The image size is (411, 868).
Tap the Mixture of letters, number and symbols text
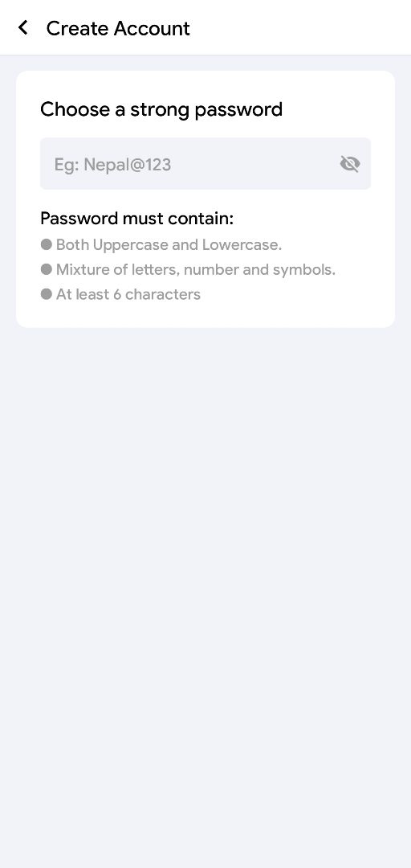point(196,270)
